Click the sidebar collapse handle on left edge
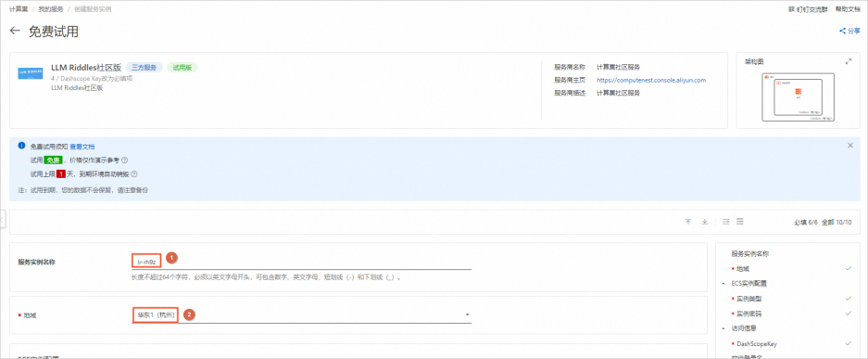 coord(2,219)
